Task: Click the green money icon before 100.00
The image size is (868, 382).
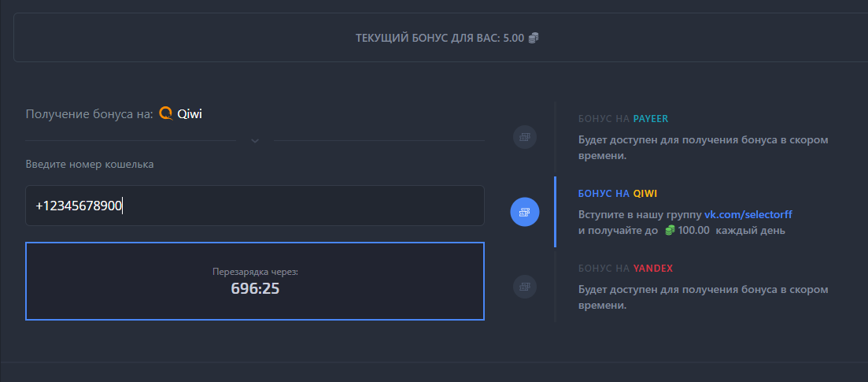Action: coord(669,231)
